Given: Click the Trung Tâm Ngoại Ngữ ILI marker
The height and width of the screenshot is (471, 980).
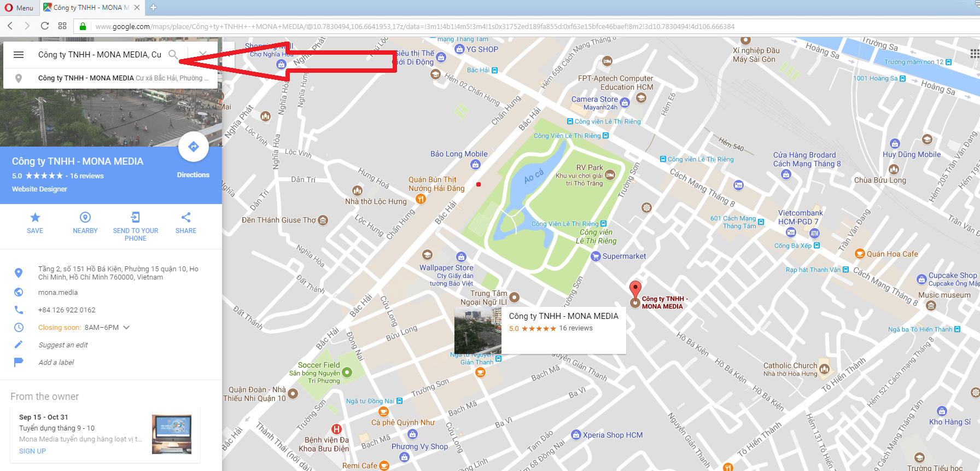Looking at the screenshot, I should point(514,298).
